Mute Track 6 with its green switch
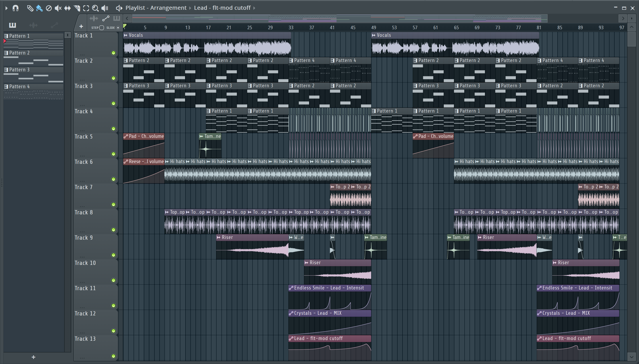The image size is (639, 364). [x=113, y=179]
